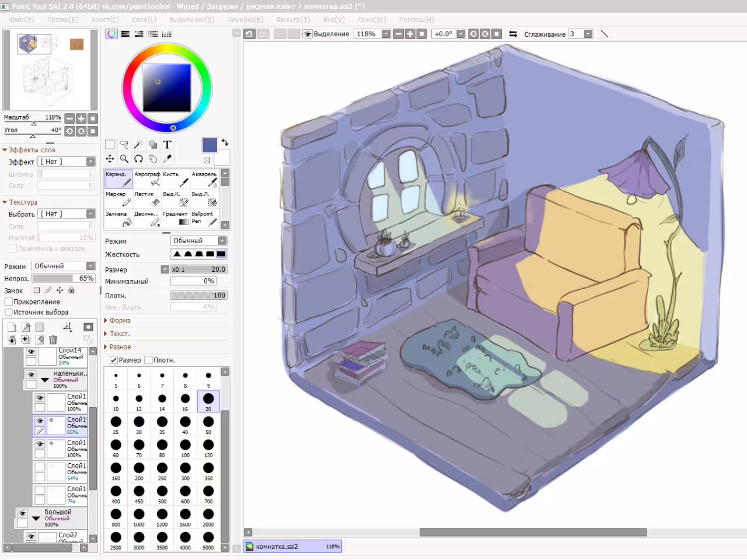The height and width of the screenshot is (560, 747).
Task: Flip canvas horizontally using arrows icon
Action: (513, 34)
